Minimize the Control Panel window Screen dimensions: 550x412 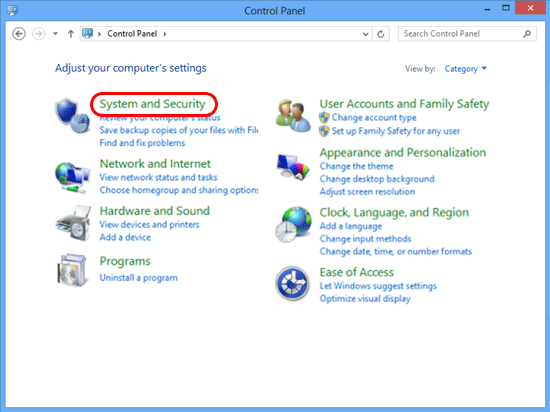(x=487, y=8)
